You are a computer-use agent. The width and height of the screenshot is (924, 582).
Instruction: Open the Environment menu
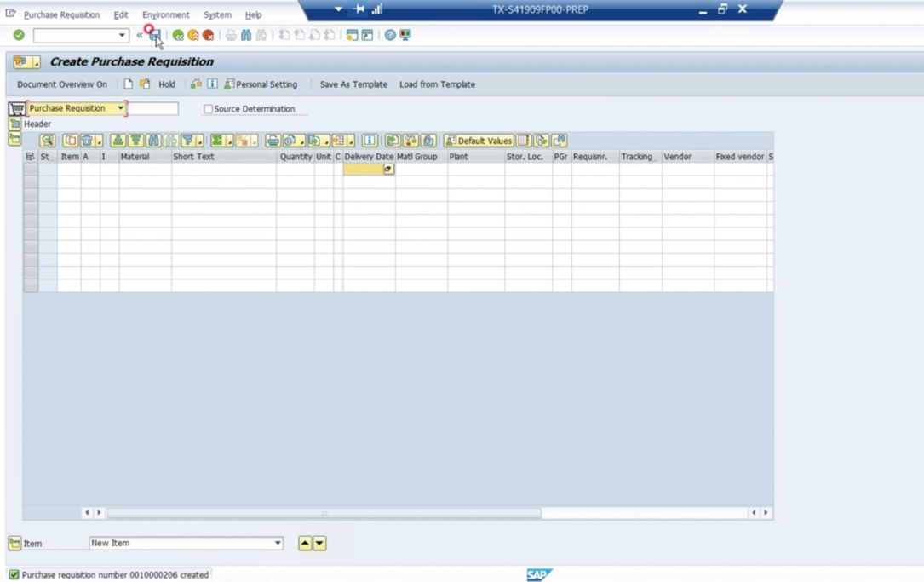point(165,14)
